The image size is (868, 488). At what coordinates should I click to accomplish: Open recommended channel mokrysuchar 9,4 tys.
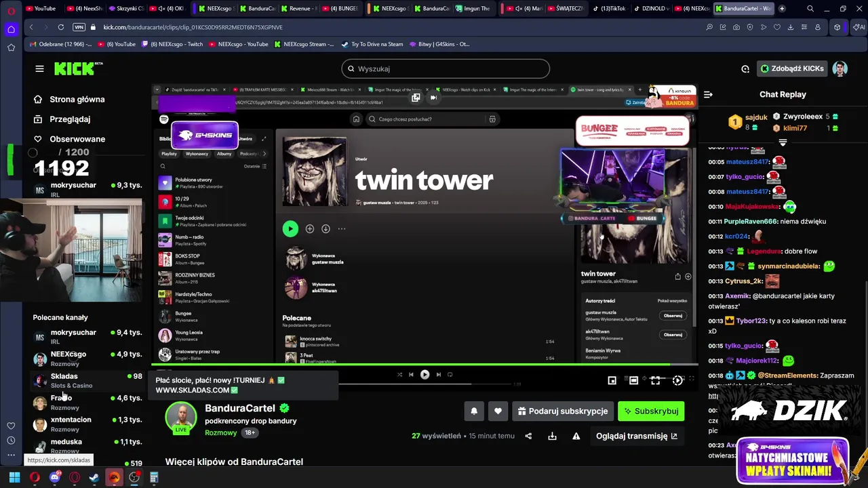coord(87,336)
